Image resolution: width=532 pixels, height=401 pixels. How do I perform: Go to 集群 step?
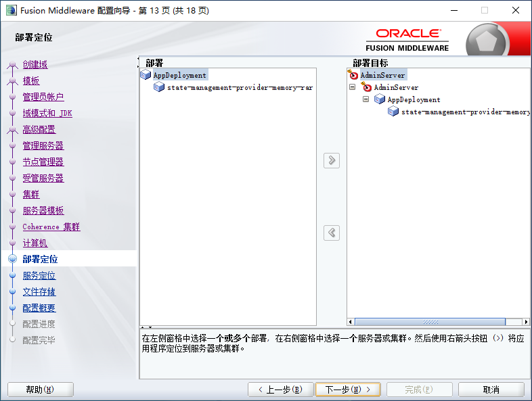click(x=31, y=195)
